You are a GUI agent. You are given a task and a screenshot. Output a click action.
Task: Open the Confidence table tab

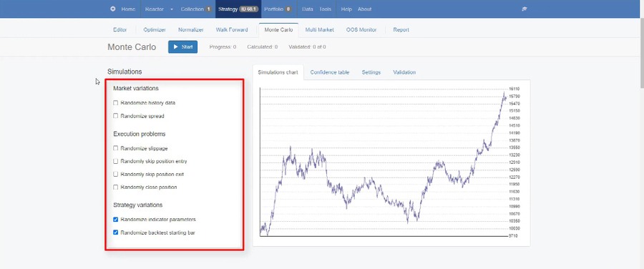coord(329,72)
